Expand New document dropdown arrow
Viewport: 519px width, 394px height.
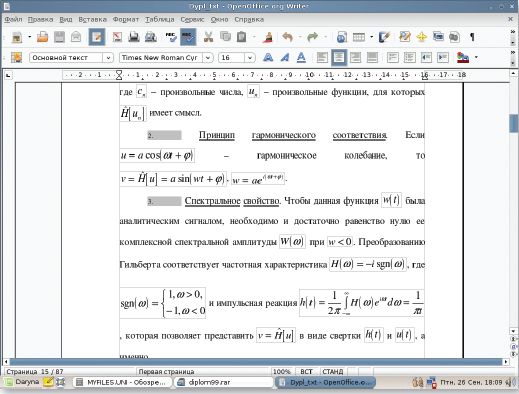click(x=29, y=37)
